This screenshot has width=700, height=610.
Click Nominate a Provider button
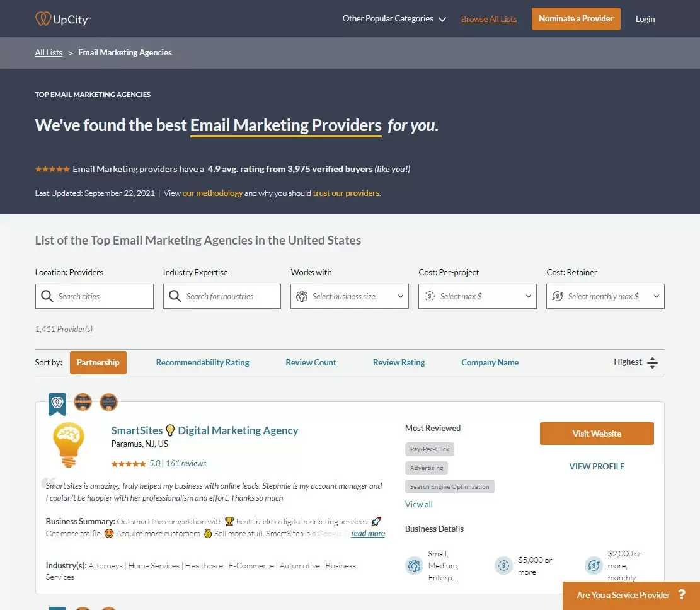[x=576, y=19]
